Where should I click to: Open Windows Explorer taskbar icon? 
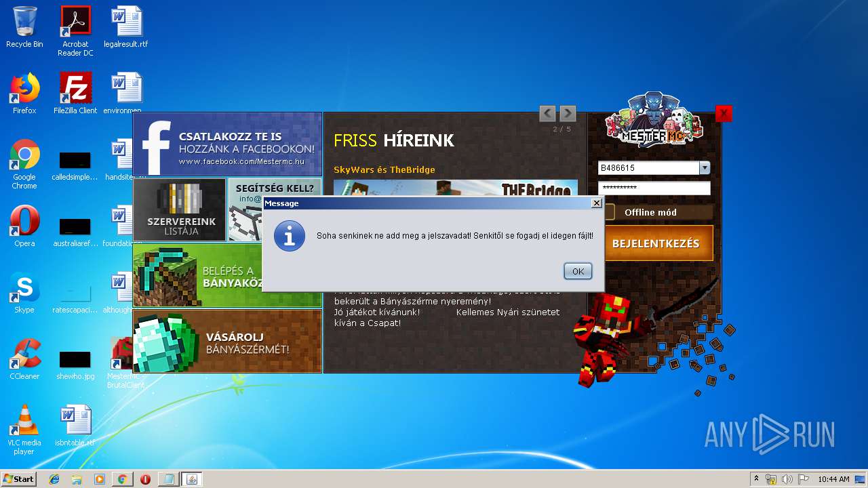[x=77, y=479]
